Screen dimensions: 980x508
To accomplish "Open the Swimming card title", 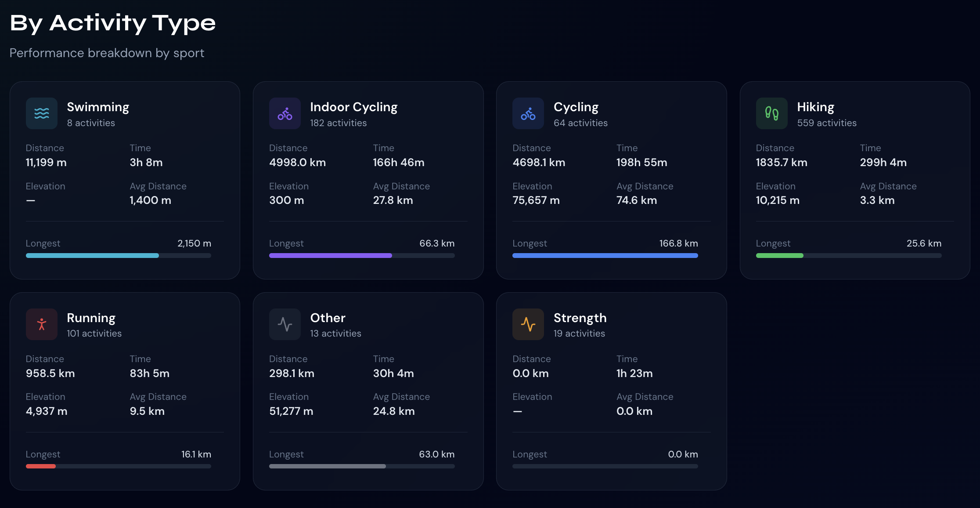I will pyautogui.click(x=98, y=107).
